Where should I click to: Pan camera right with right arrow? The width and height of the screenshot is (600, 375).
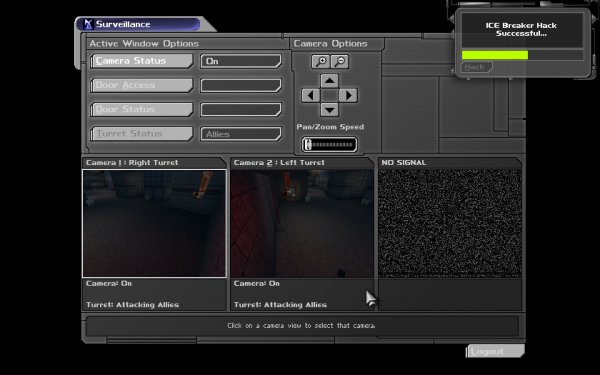[348, 95]
